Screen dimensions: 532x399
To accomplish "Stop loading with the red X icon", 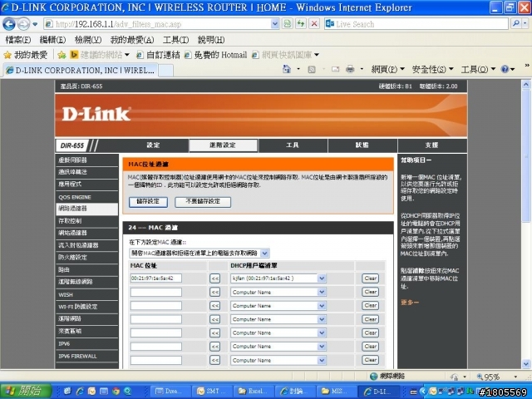I will (x=314, y=24).
